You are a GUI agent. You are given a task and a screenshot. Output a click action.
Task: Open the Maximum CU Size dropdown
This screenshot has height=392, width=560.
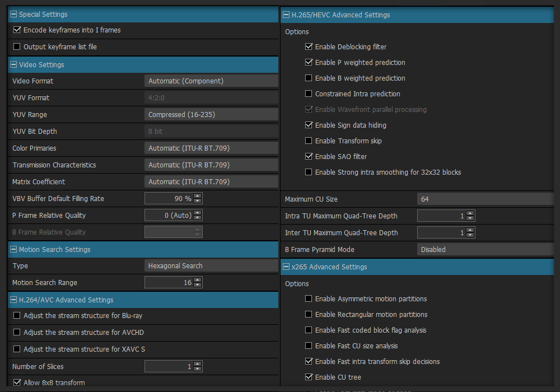click(486, 199)
